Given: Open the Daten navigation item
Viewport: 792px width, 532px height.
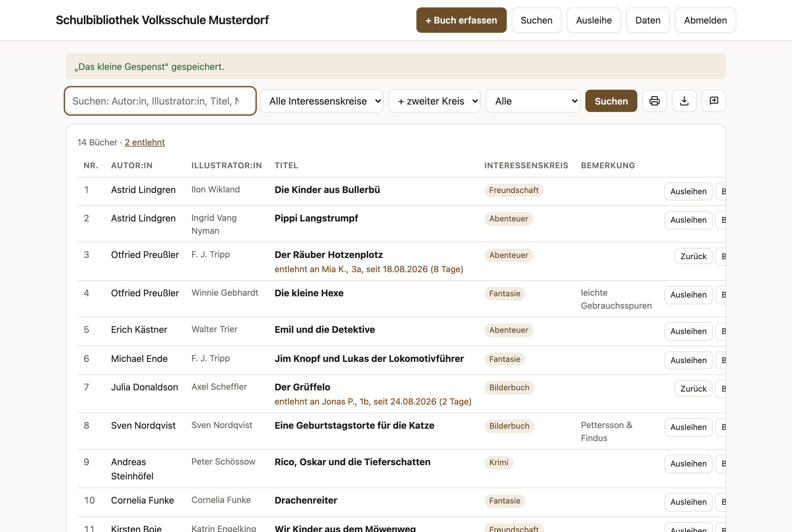Looking at the screenshot, I should coord(648,20).
